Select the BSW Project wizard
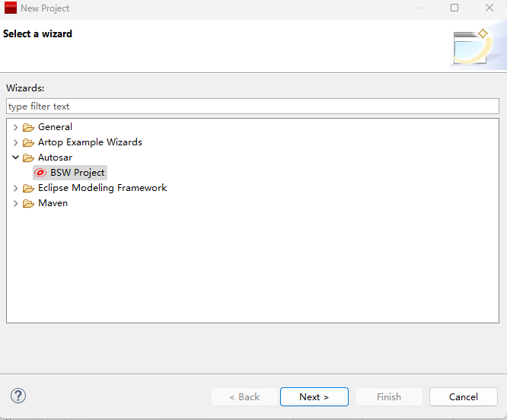Screen dimensions: 507x420 77,173
